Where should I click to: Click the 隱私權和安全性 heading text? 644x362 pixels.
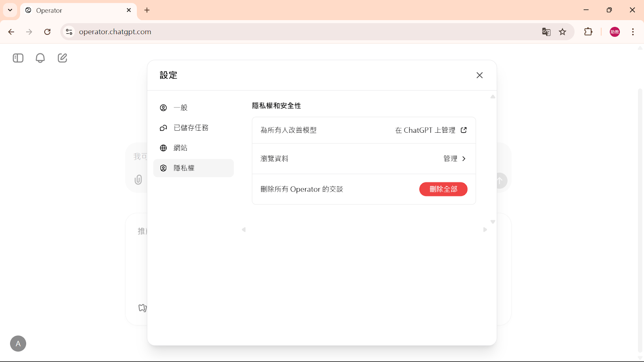(277, 106)
